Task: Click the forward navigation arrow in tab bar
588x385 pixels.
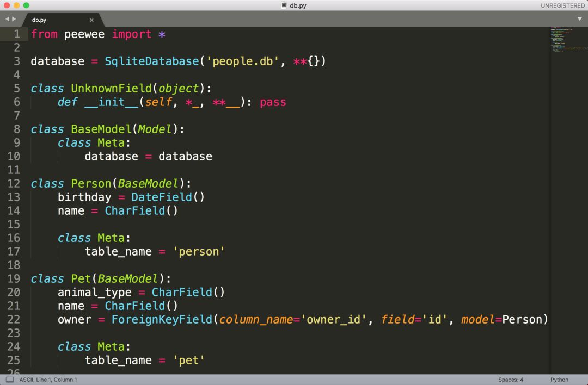Action: tap(14, 18)
